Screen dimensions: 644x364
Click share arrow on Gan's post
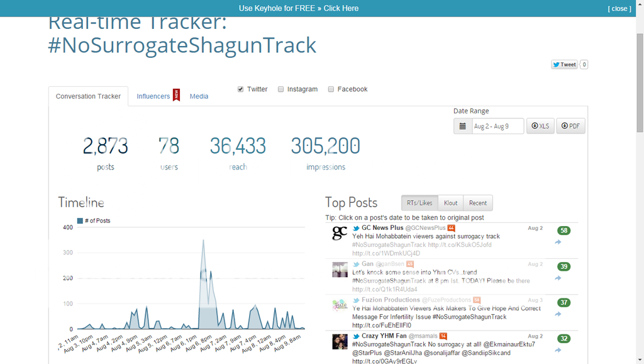pyautogui.click(x=558, y=278)
